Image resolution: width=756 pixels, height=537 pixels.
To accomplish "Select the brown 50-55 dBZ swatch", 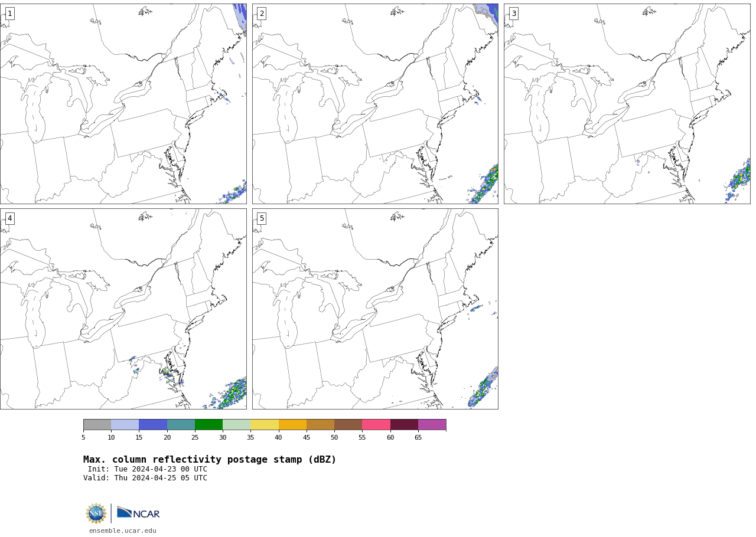I will click(x=348, y=425).
